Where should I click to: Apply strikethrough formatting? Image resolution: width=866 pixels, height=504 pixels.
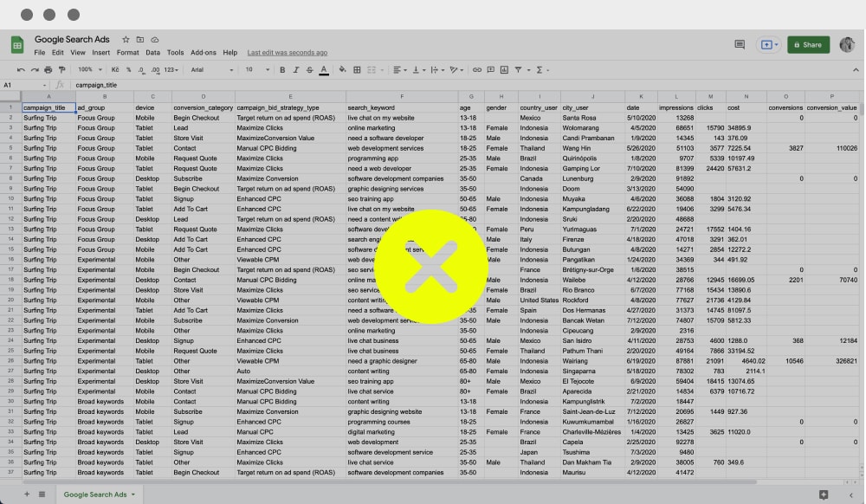(309, 70)
